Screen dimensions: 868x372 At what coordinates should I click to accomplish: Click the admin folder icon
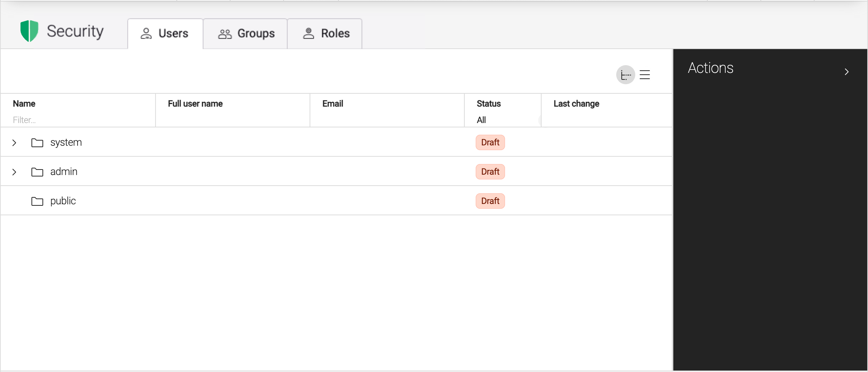37,172
